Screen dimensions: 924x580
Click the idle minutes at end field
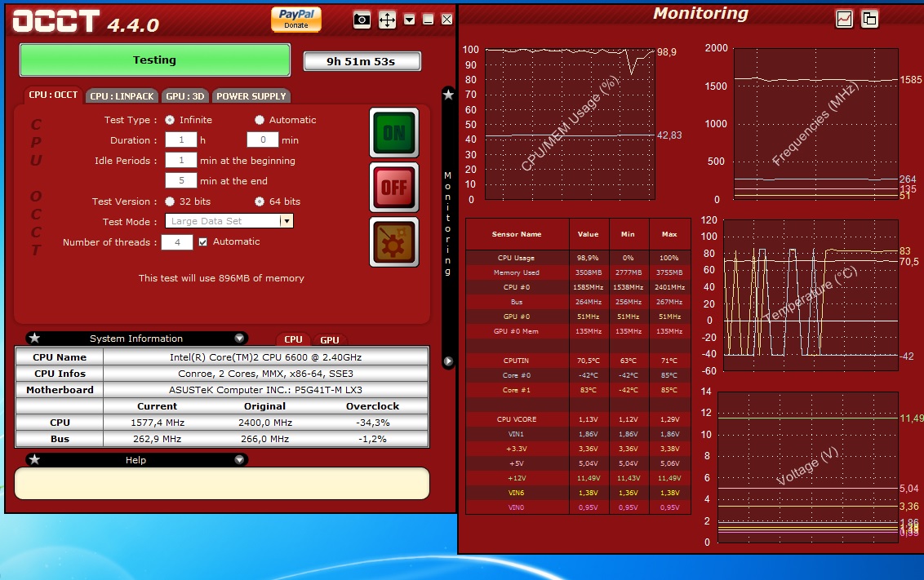click(x=181, y=180)
